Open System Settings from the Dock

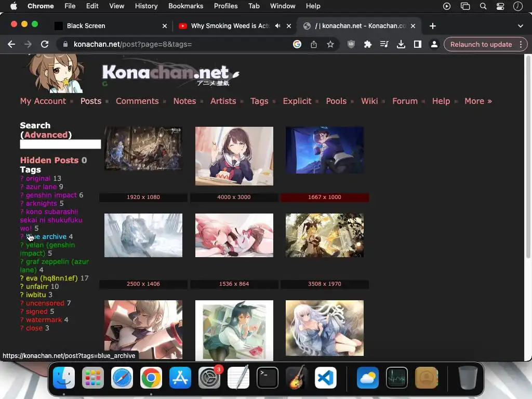(209, 378)
